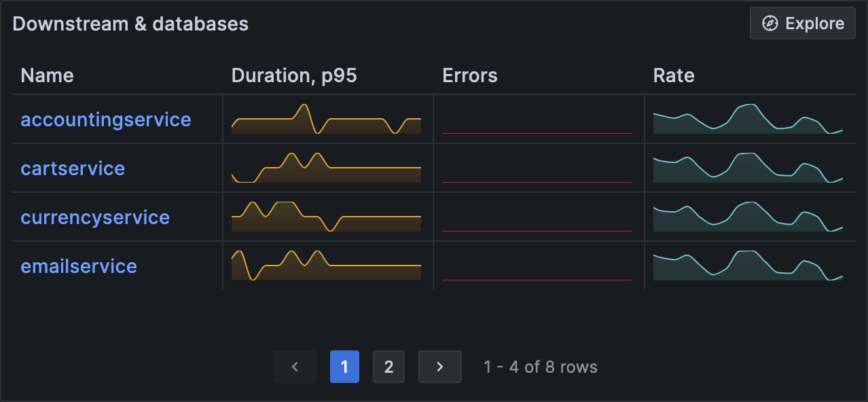Click currencyservice errors sparkline
The height and width of the screenshot is (402, 868).
tap(537, 219)
